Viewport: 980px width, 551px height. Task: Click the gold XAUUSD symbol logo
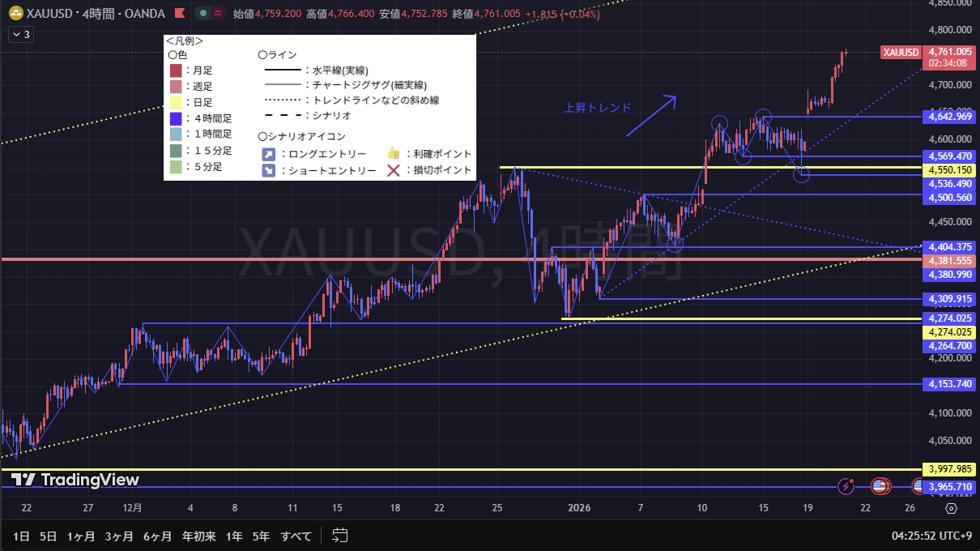coord(14,14)
